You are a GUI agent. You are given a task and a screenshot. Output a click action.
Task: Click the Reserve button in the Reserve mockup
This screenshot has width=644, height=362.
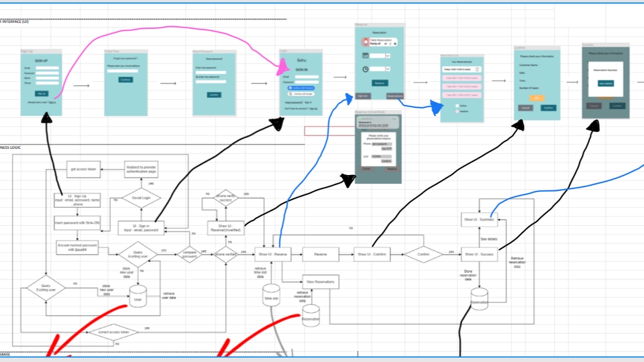(x=380, y=83)
